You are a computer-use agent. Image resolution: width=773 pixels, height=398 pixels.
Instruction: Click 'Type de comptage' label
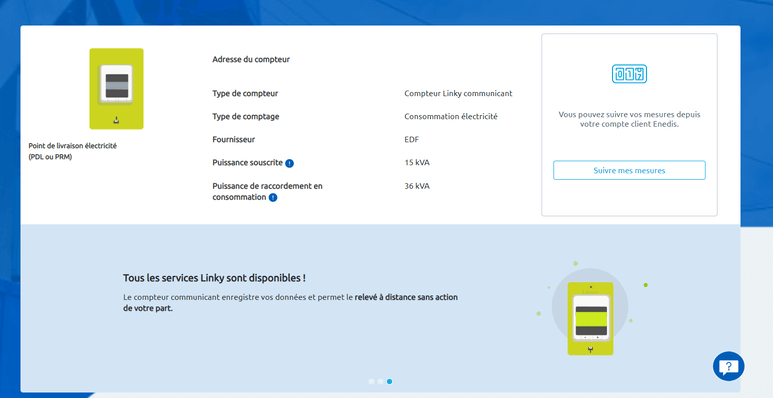pyautogui.click(x=246, y=116)
